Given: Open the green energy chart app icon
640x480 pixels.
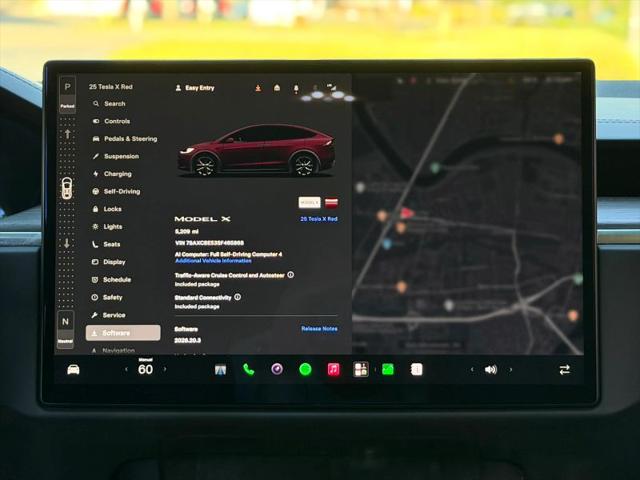Looking at the screenshot, I should pyautogui.click(x=388, y=370).
